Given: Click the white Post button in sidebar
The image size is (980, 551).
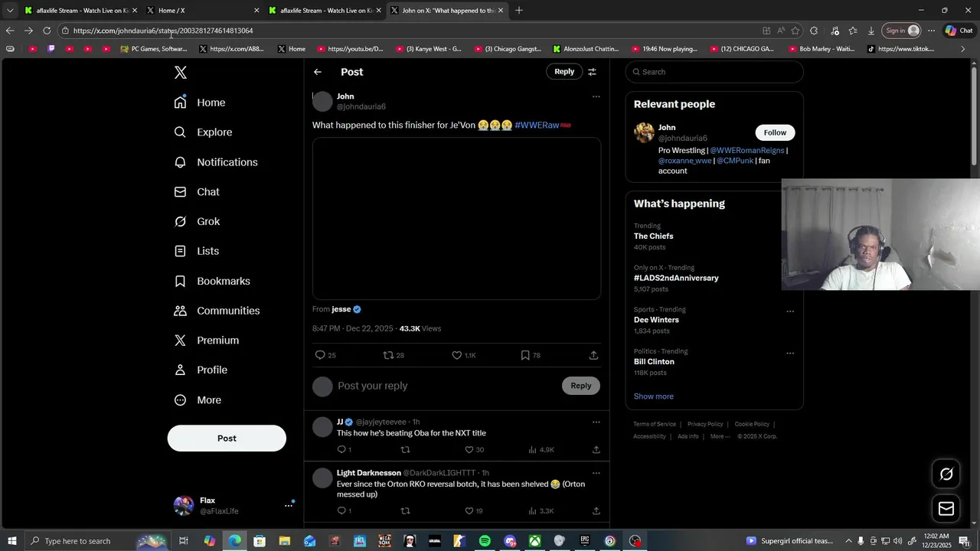Looking at the screenshot, I should tap(227, 439).
